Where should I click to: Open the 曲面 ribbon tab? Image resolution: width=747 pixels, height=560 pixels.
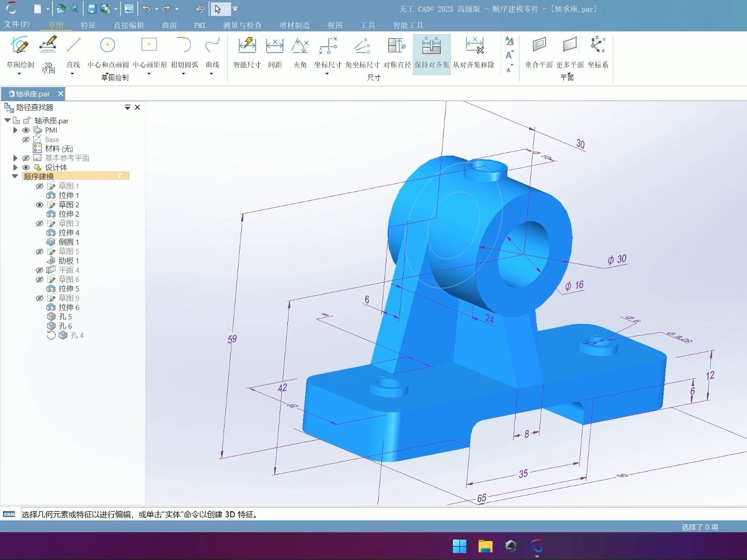pos(169,25)
